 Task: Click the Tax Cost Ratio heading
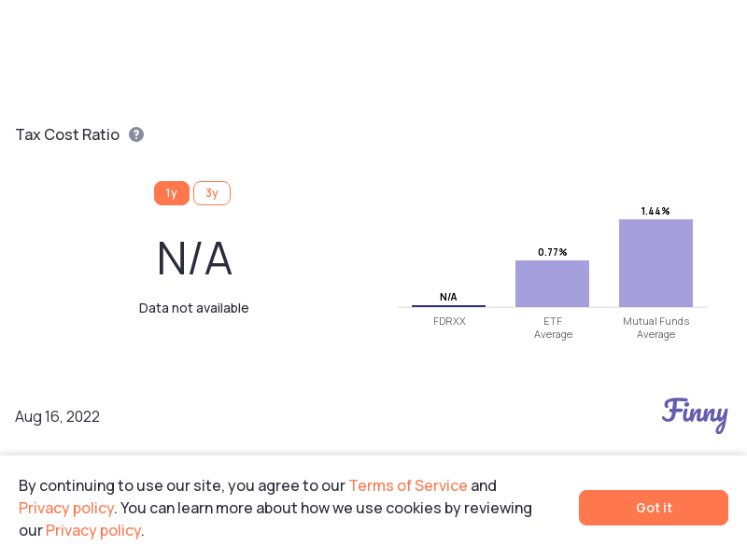point(67,134)
